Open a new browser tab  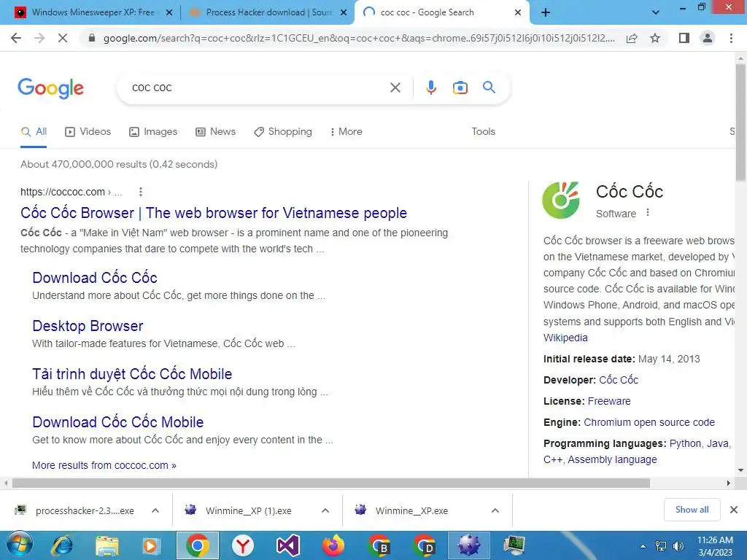(x=546, y=12)
